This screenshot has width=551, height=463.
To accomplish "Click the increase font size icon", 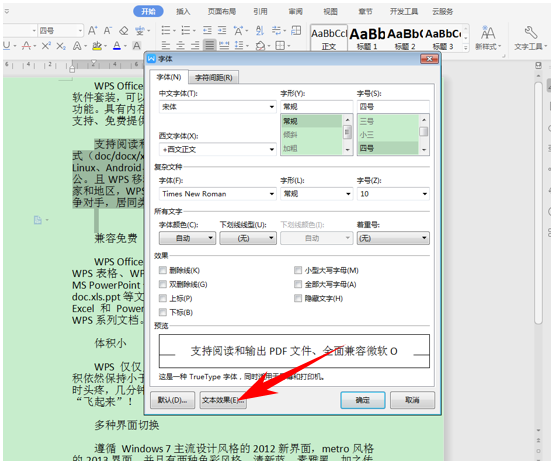I will click(92, 31).
